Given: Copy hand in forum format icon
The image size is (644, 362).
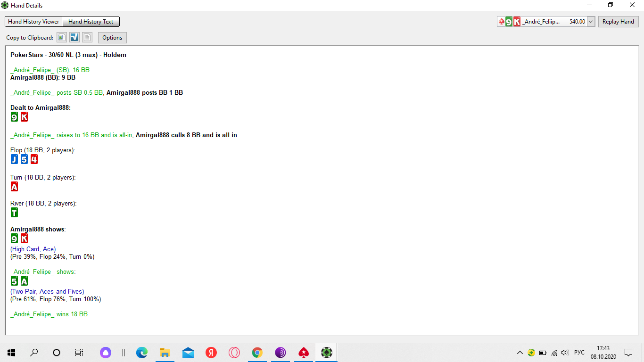Looking at the screenshot, I should [74, 37].
